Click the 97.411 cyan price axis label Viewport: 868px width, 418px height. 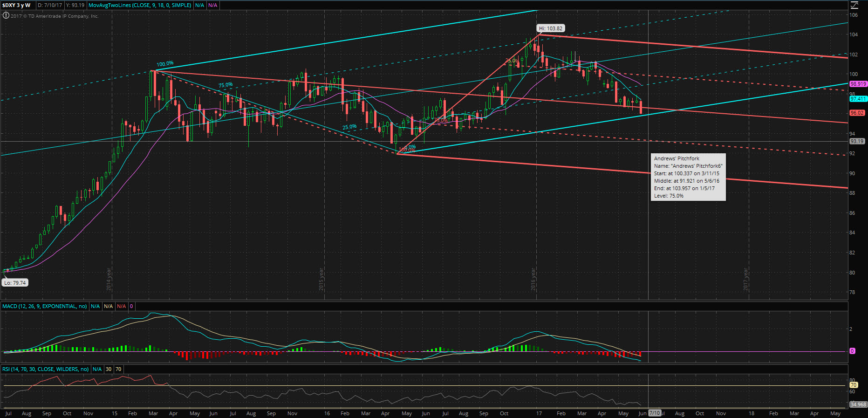tap(858, 99)
